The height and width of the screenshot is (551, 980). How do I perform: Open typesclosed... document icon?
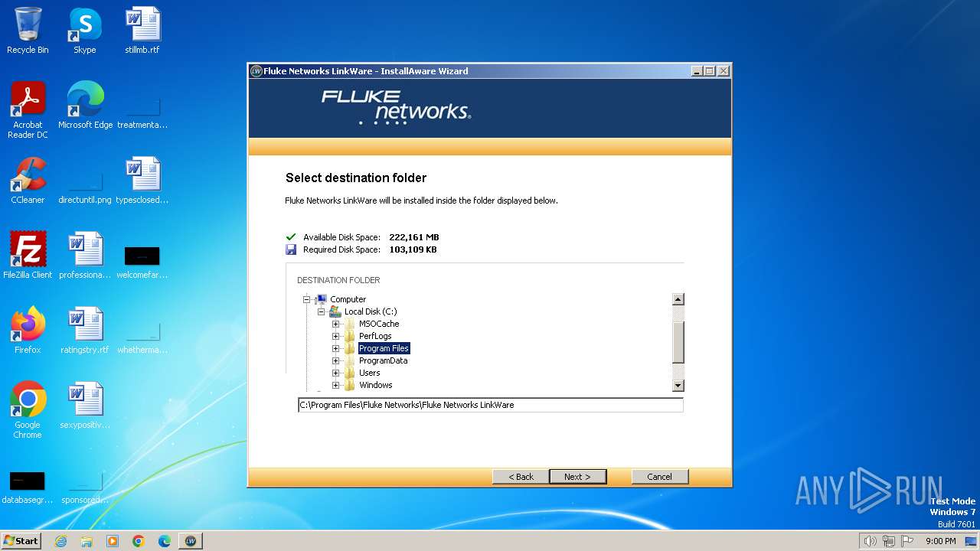142,181
